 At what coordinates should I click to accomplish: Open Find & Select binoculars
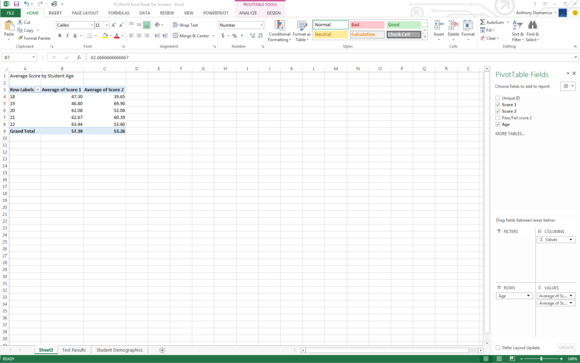(533, 31)
